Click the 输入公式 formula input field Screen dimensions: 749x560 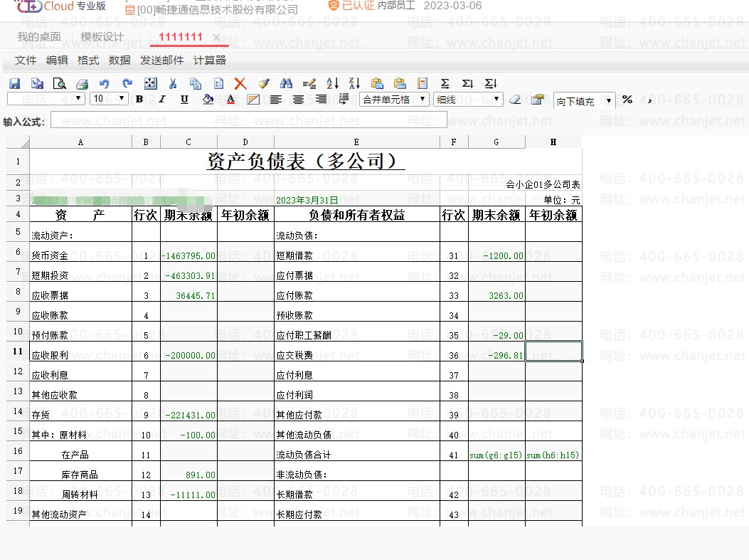[x=249, y=120]
